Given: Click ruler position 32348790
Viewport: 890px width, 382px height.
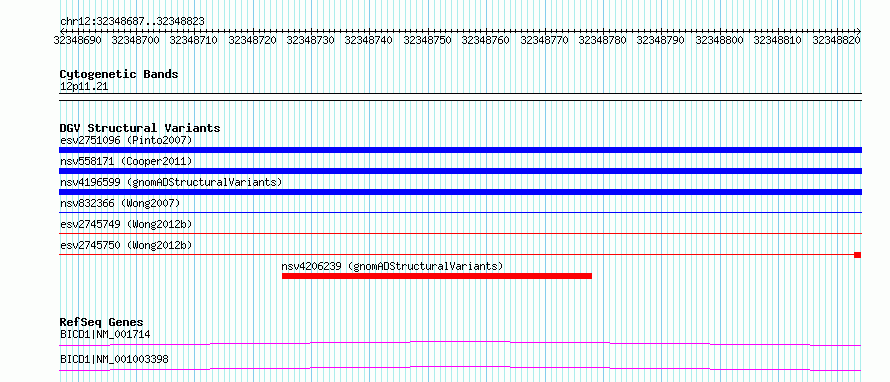Looking at the screenshot, I should [661, 40].
